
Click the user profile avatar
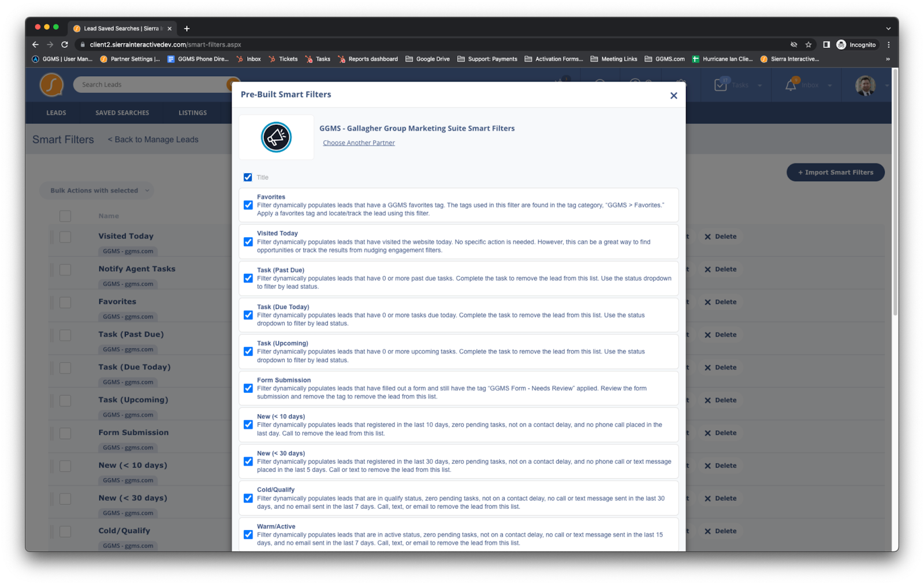[865, 85]
